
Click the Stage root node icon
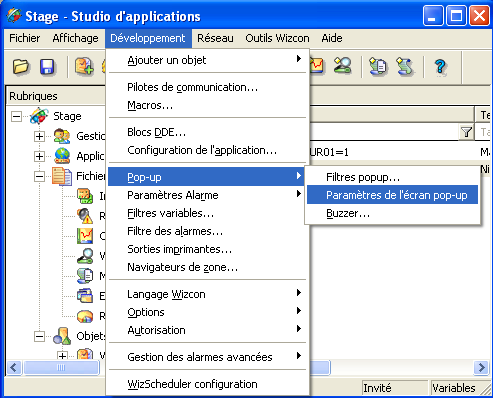[x=39, y=116]
